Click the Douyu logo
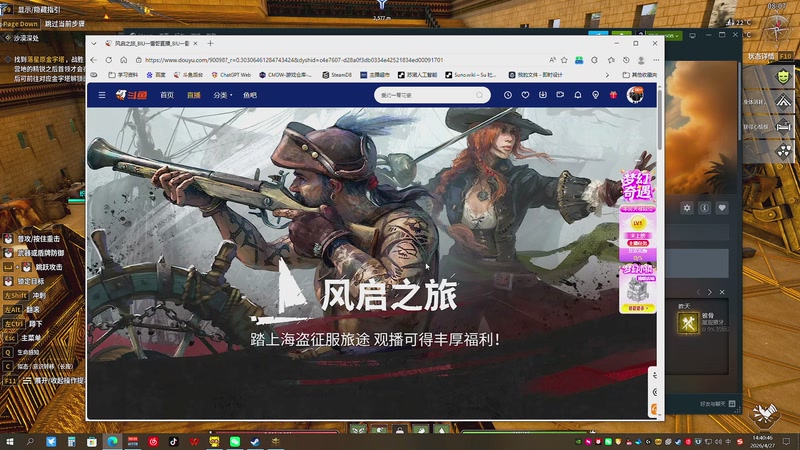 (x=132, y=95)
